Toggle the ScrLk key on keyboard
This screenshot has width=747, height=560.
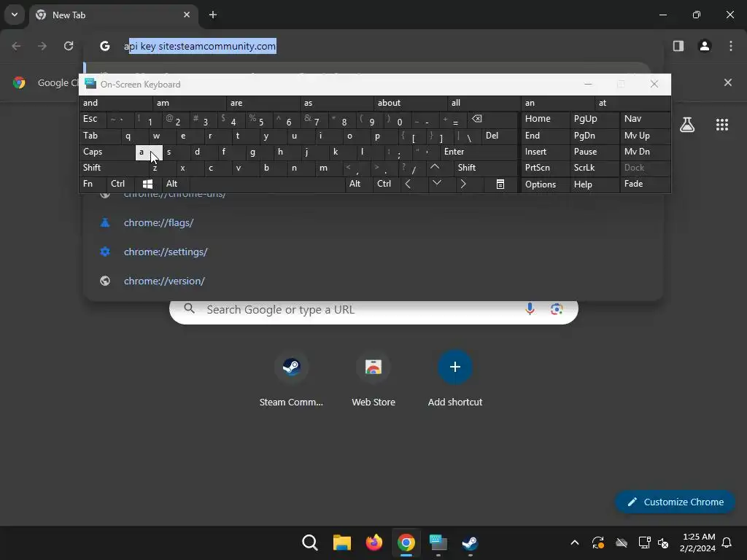(595, 168)
